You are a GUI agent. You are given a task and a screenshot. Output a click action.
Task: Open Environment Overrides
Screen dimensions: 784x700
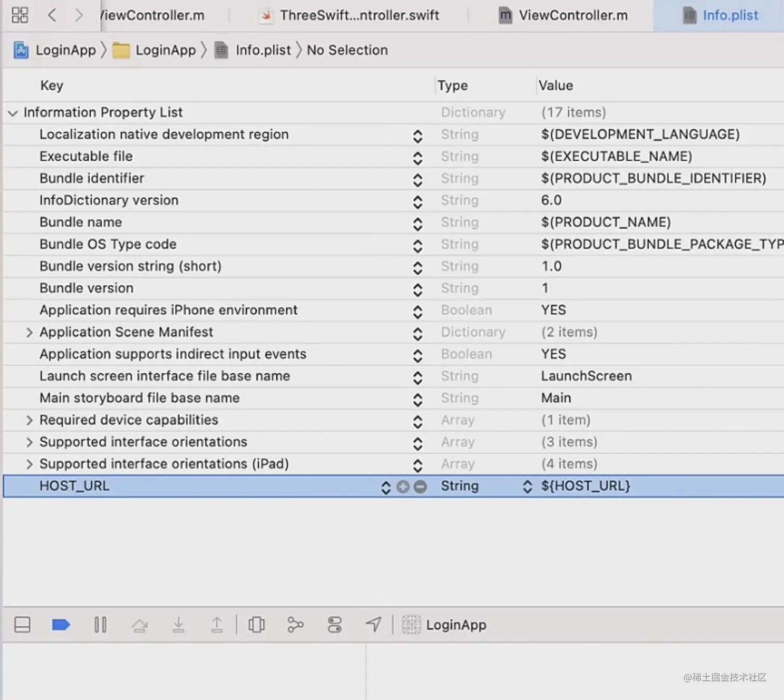coord(334,625)
